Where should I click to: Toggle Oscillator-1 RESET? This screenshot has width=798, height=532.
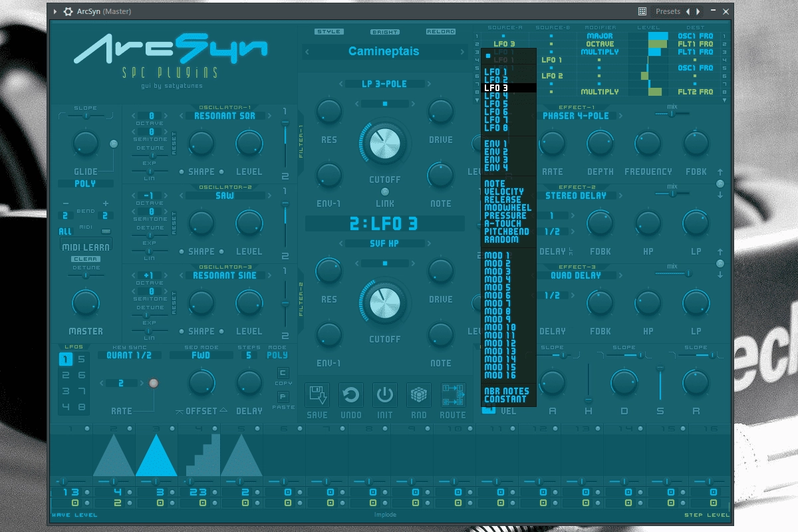[x=174, y=143]
